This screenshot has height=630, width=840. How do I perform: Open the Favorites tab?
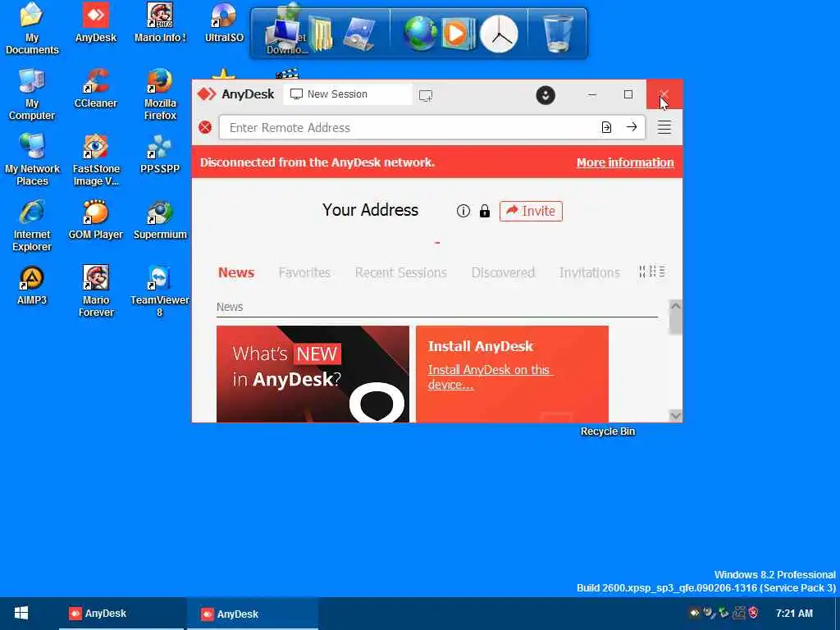[x=304, y=272]
